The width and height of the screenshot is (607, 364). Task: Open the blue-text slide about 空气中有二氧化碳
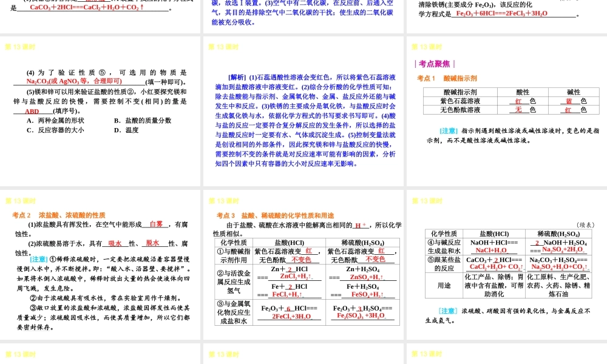pyautogui.click(x=303, y=16)
